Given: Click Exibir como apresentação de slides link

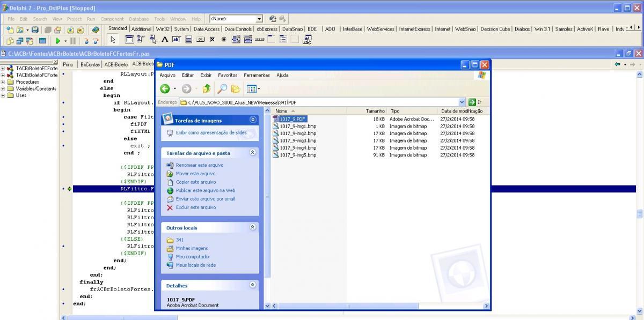Looking at the screenshot, I should [211, 132].
